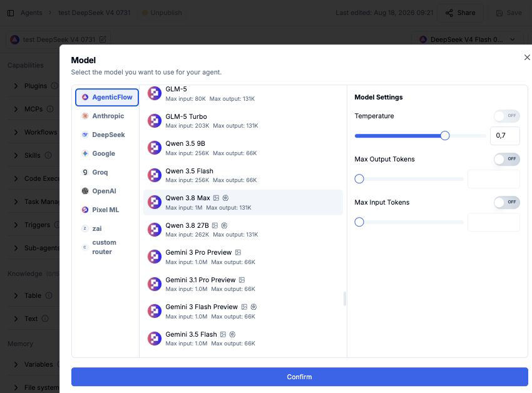532x393 pixels.
Task: Click the info icon next to MCPs
Action: coord(50,109)
